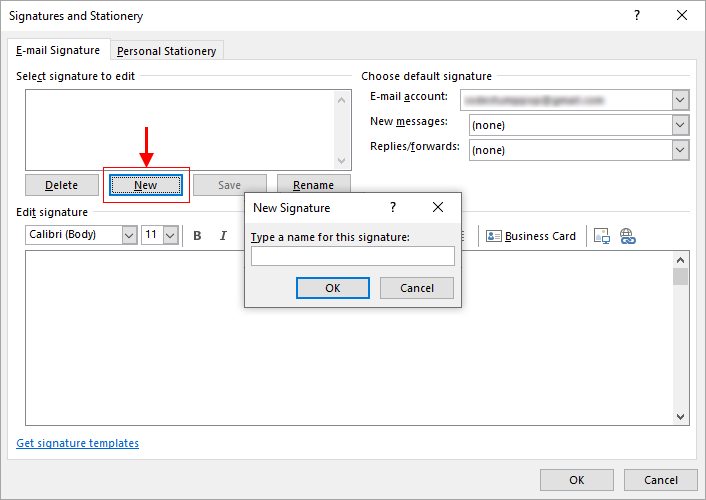The width and height of the screenshot is (706, 500).
Task: Expand the Replies/forwards signature dropdown
Action: 681,150
